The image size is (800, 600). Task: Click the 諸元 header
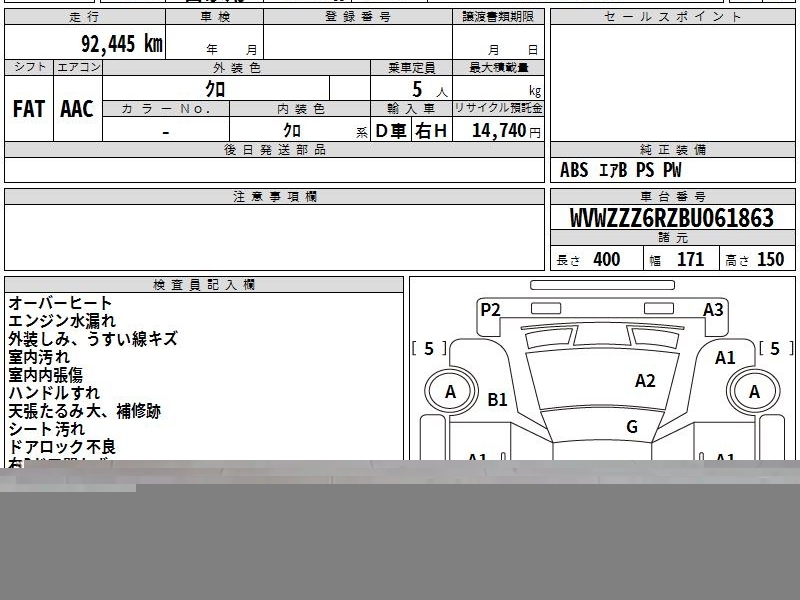tap(672, 238)
